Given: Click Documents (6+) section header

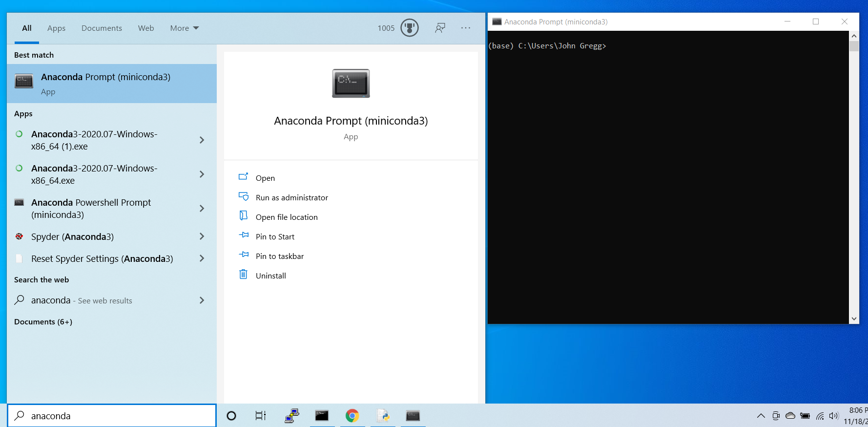Looking at the screenshot, I should [43, 321].
